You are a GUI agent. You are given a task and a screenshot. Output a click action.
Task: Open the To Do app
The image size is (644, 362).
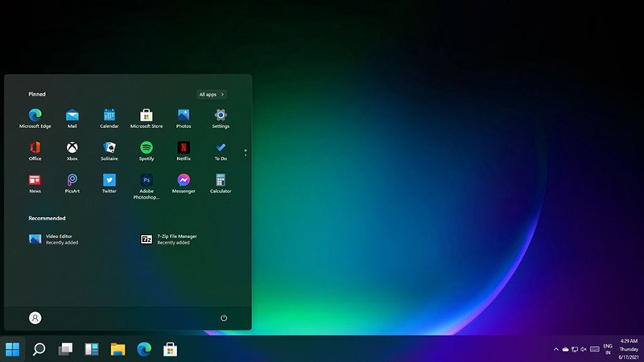221,151
